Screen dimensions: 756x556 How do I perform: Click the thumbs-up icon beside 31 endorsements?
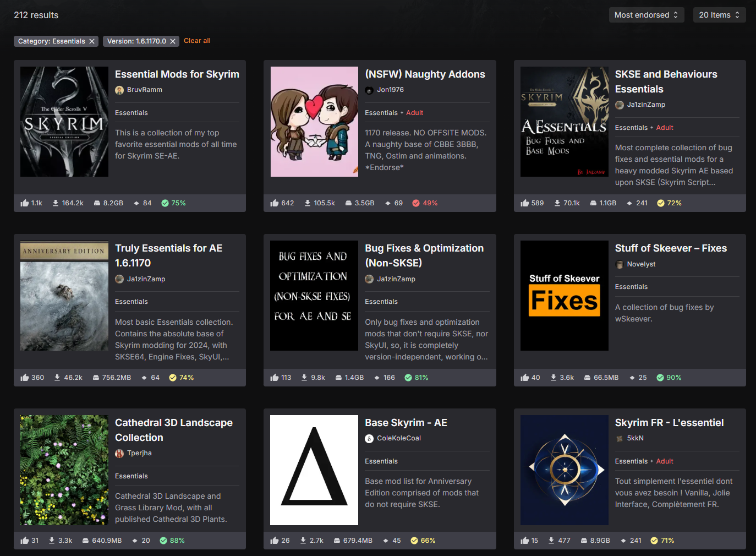pos(25,541)
